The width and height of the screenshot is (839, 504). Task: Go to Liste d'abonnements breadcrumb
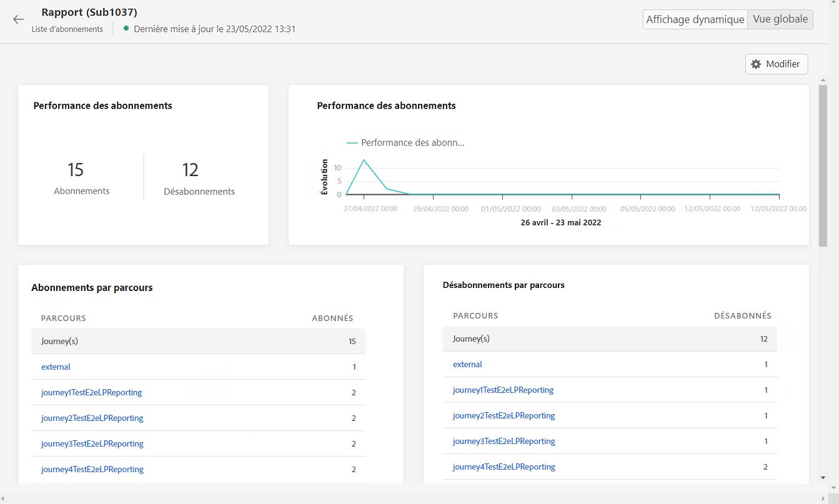(x=67, y=29)
